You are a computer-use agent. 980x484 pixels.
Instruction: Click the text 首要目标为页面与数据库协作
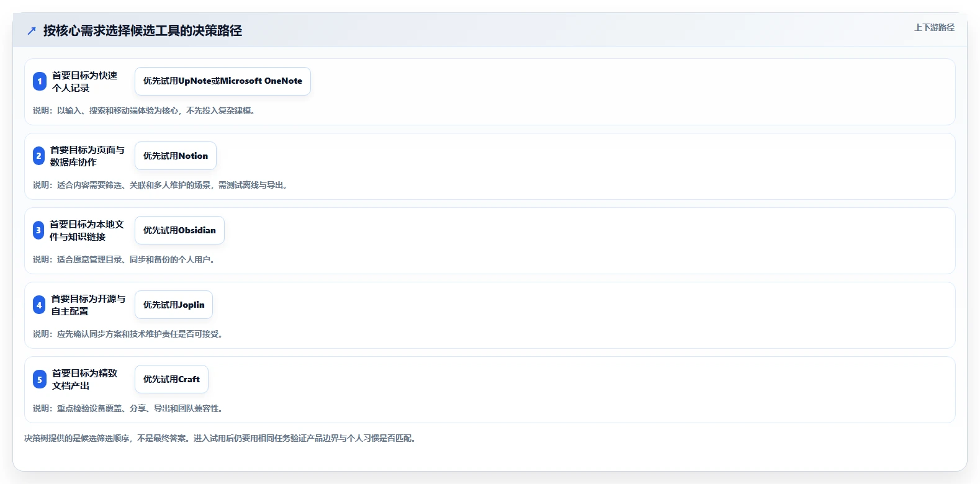click(88, 156)
